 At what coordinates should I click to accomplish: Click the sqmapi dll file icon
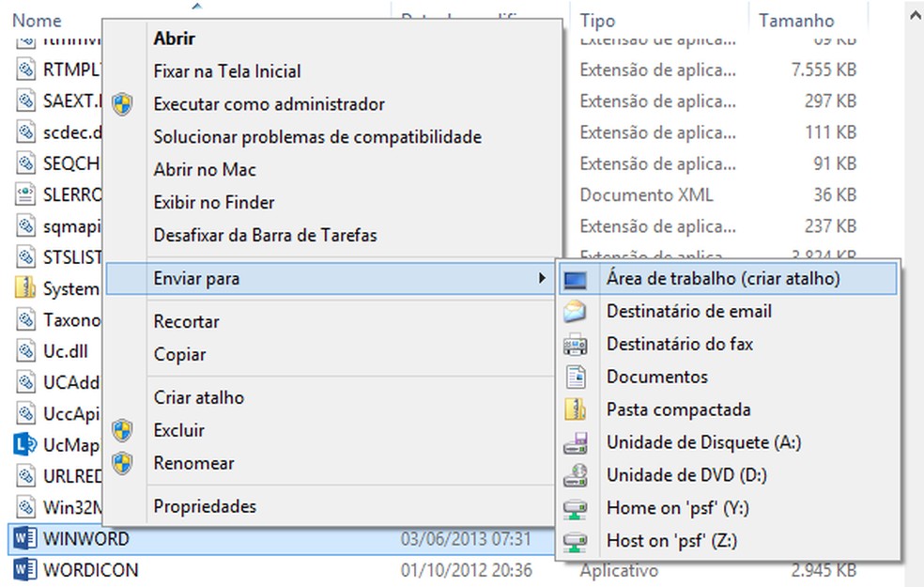tap(24, 225)
